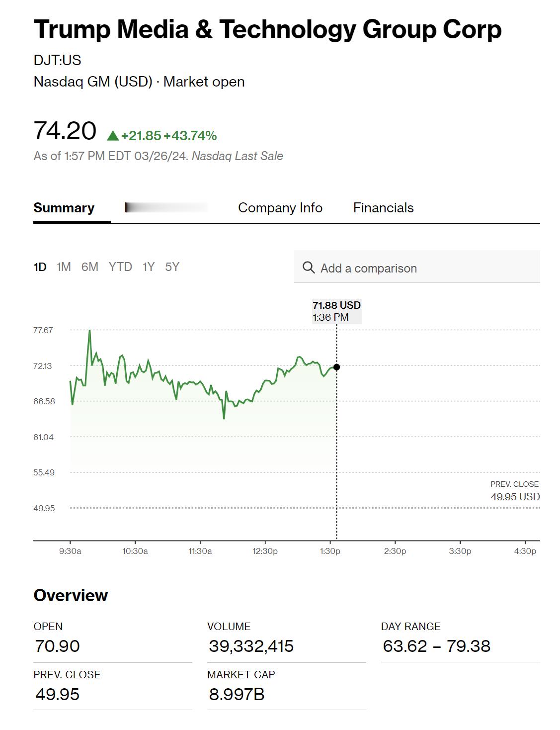Click the black chart marker dot at 1:36 PM

pyautogui.click(x=336, y=367)
